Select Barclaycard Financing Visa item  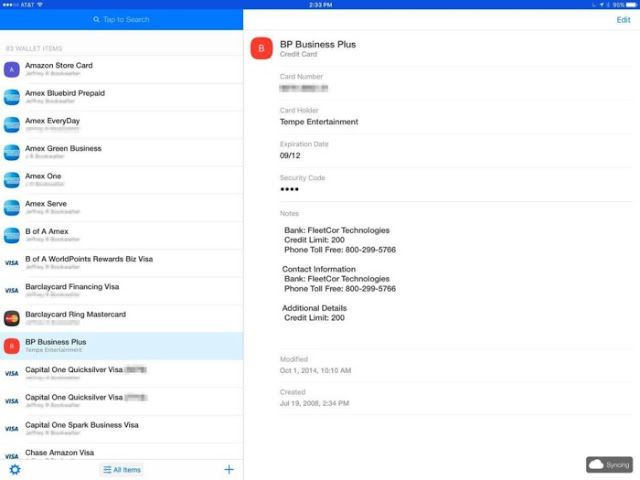[122, 291]
